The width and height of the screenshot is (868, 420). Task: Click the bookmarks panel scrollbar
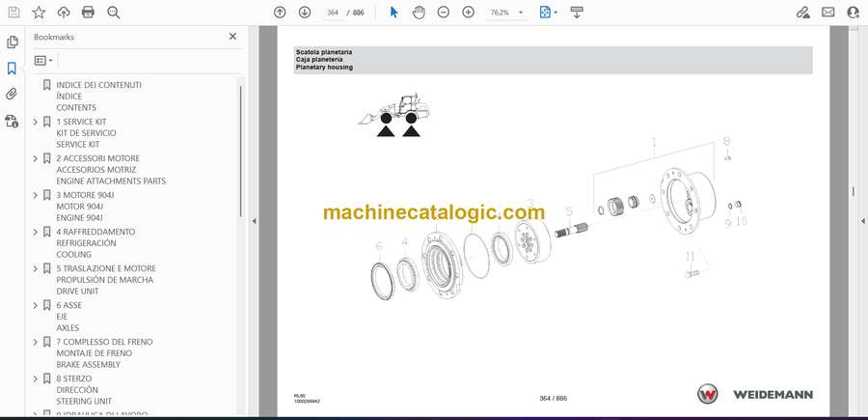(x=240, y=151)
